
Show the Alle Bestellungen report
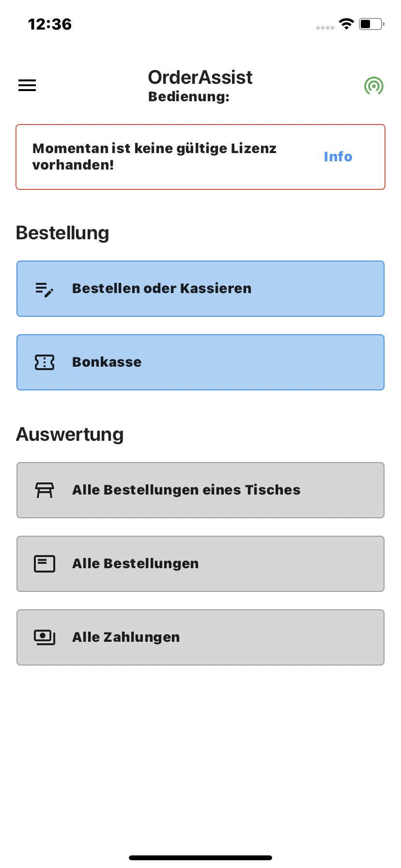click(x=200, y=564)
